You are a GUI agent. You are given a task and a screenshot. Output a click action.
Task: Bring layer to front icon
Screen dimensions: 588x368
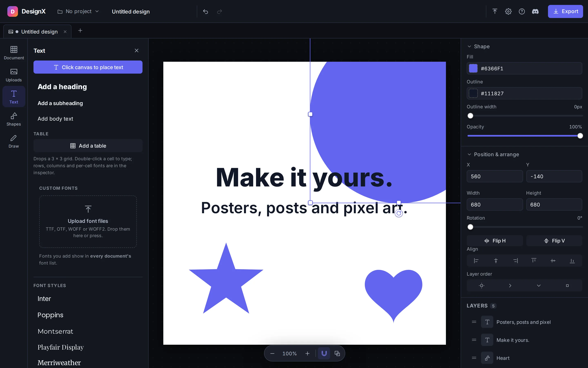click(x=482, y=285)
